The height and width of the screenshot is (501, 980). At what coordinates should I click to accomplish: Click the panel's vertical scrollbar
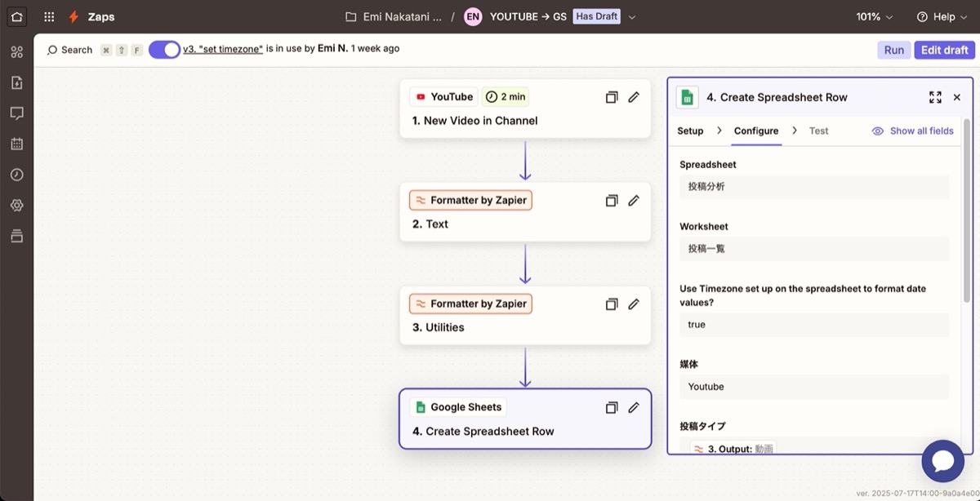pyautogui.click(x=967, y=211)
